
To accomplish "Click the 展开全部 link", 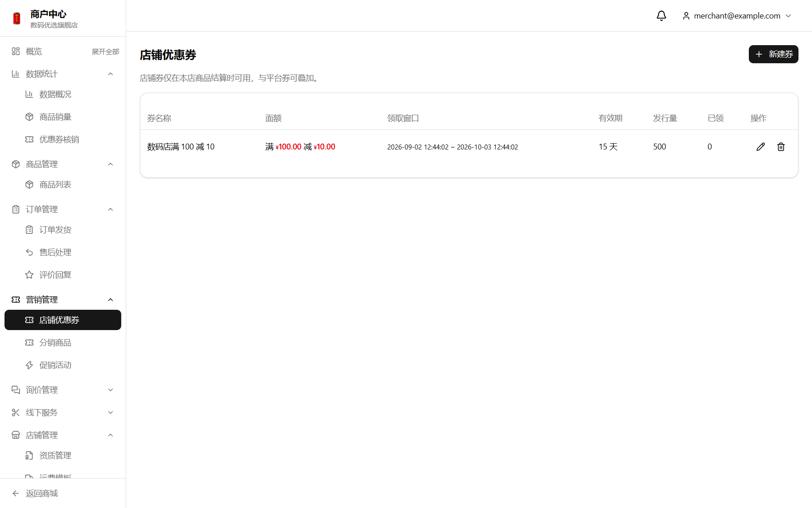I will (x=106, y=51).
